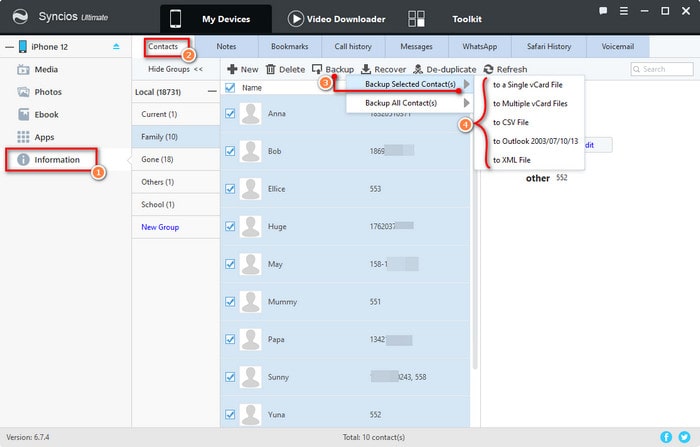The width and height of the screenshot is (700, 447).
Task: Click the Video Downloader play icon
Action: click(x=295, y=19)
